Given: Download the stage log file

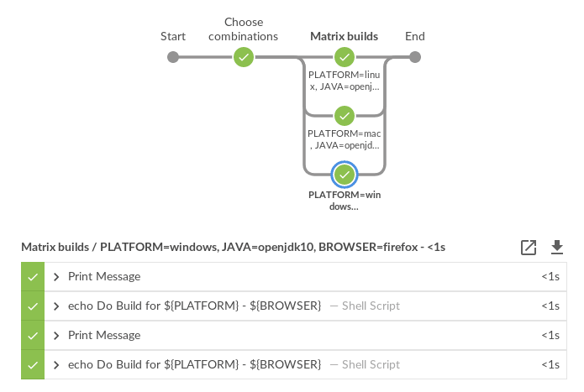Looking at the screenshot, I should click(556, 247).
